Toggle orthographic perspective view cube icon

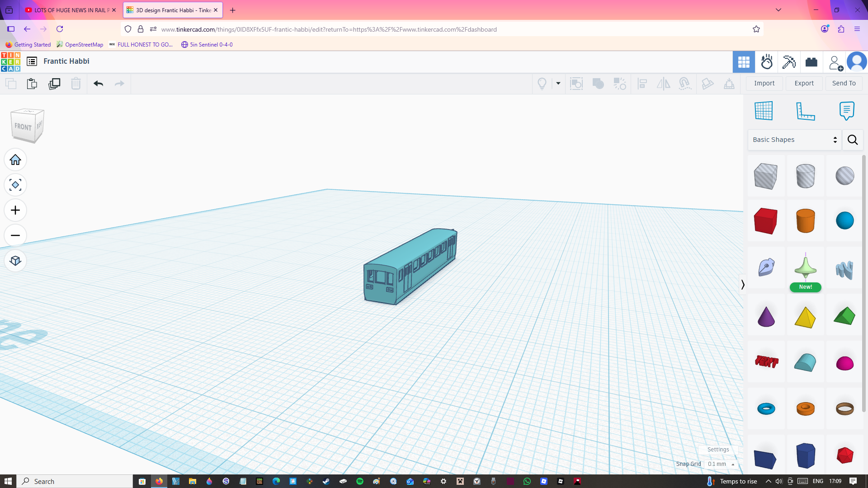click(x=15, y=261)
